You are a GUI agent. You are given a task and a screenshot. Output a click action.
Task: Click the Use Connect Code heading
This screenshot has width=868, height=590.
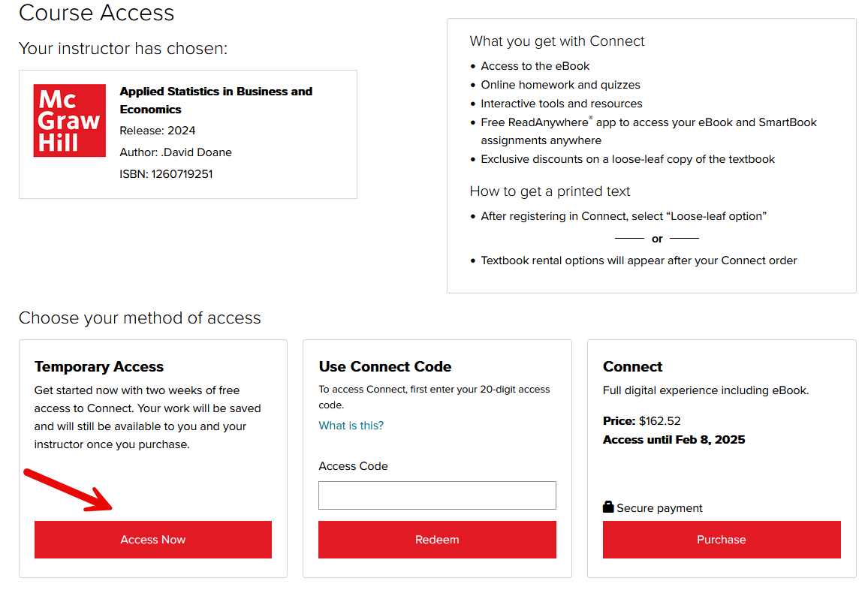pyautogui.click(x=385, y=367)
